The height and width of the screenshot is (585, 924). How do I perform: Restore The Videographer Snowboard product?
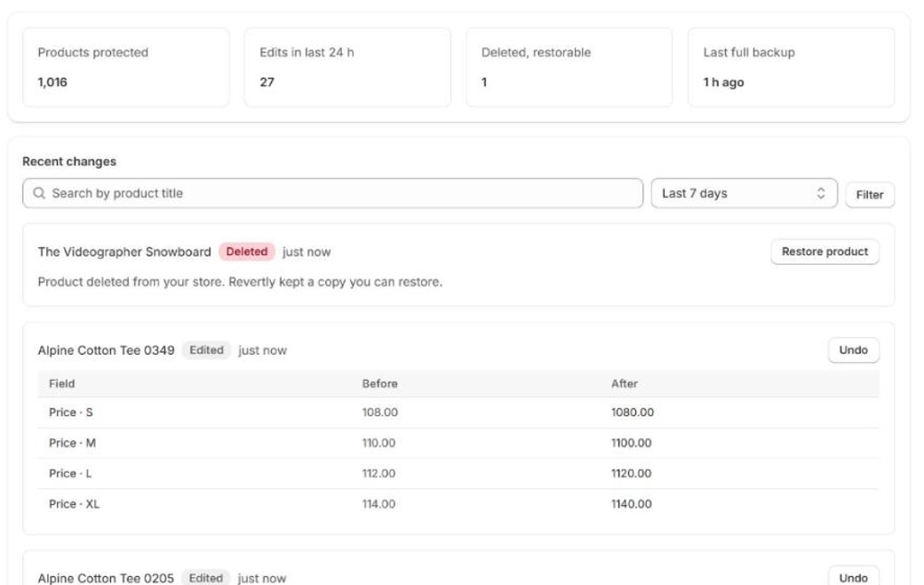pos(825,252)
